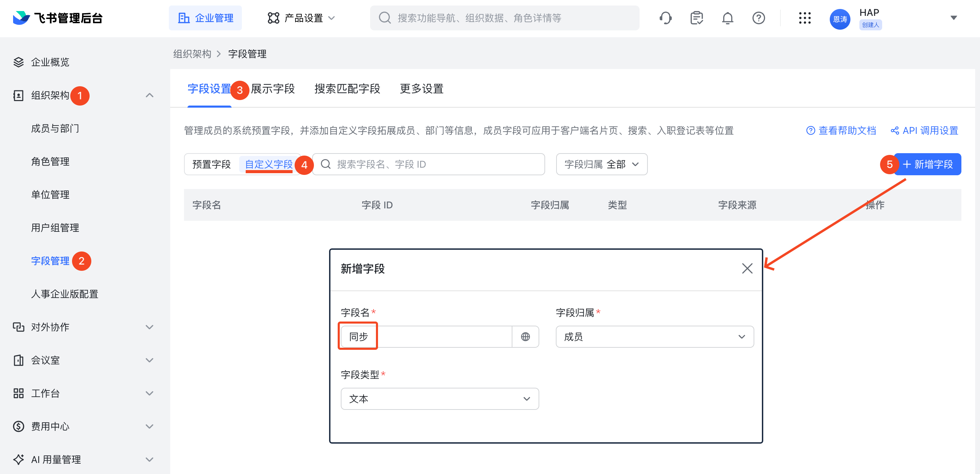Image resolution: width=980 pixels, height=474 pixels.
Task: Open the 查看帮助文档 link
Action: pyautogui.click(x=841, y=131)
